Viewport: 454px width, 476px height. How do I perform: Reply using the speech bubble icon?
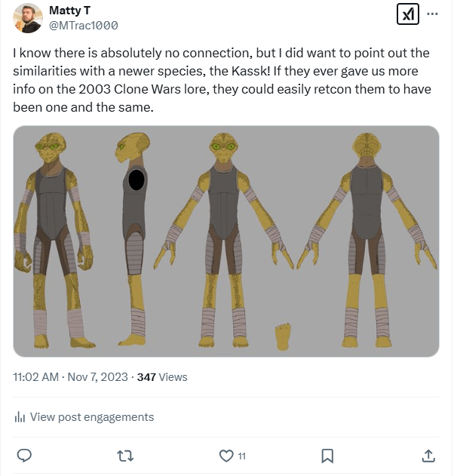point(24,456)
